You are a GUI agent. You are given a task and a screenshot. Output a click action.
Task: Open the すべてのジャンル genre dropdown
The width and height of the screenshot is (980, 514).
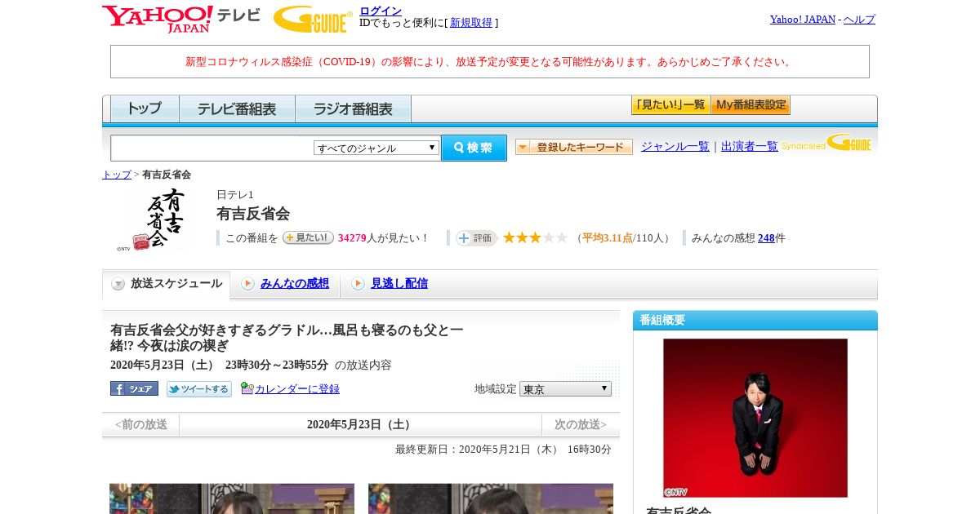tap(376, 148)
